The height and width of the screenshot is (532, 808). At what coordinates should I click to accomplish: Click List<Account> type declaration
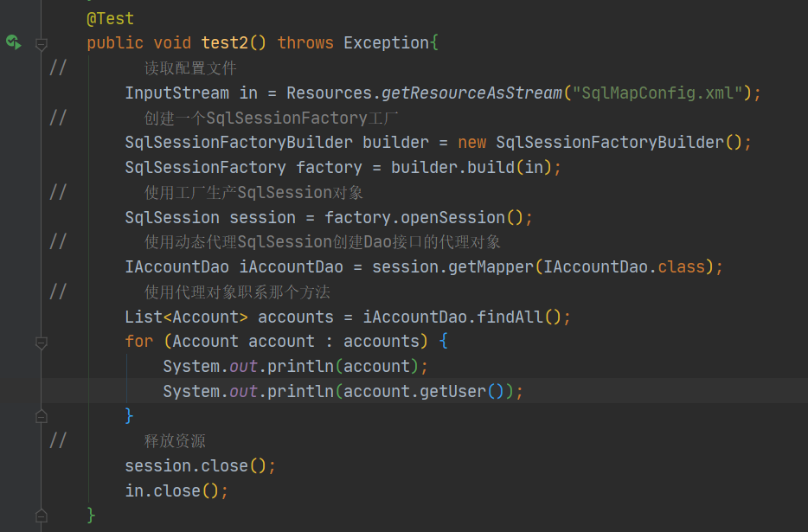[x=186, y=317]
